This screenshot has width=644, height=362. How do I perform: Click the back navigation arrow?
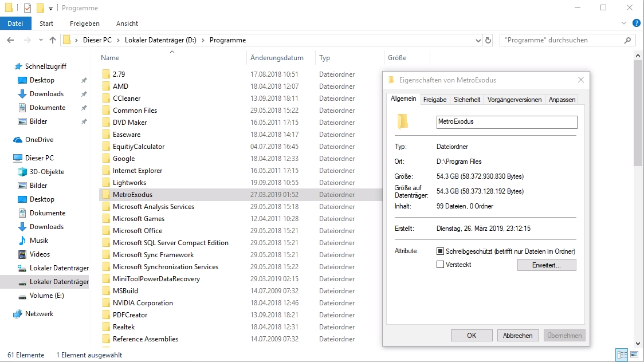point(10,40)
